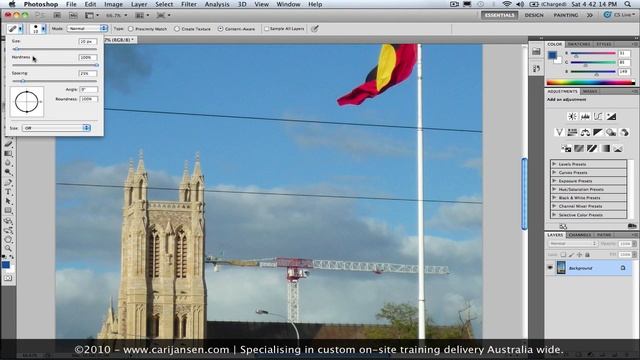The image size is (640, 360).
Task: Select the Content-Aware radio button
Action: [220, 29]
